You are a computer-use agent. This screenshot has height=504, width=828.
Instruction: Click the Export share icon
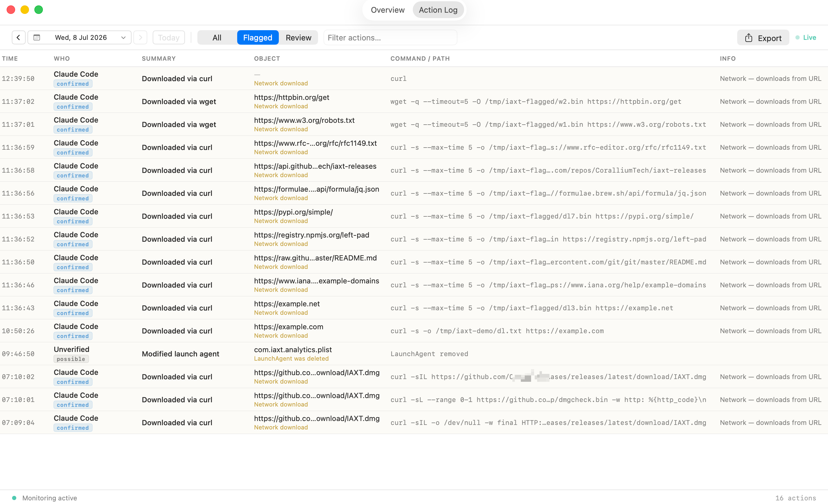click(749, 38)
